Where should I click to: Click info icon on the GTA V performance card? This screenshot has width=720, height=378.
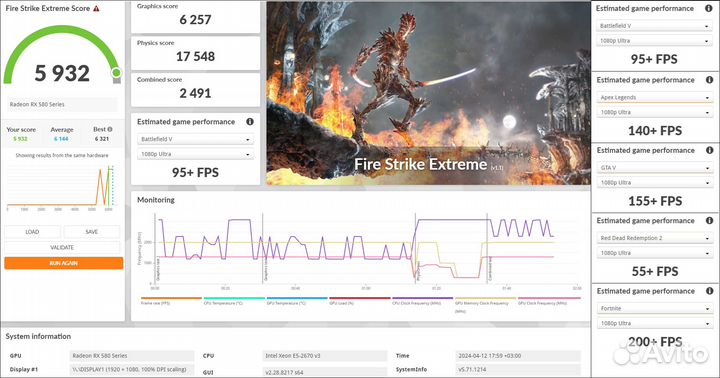(709, 150)
